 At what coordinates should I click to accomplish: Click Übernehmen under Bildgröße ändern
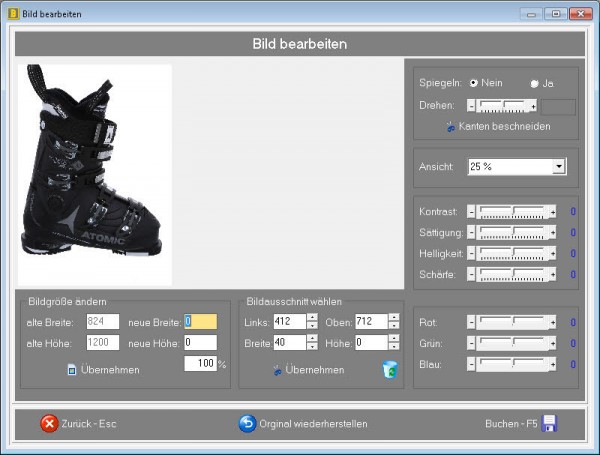[110, 370]
